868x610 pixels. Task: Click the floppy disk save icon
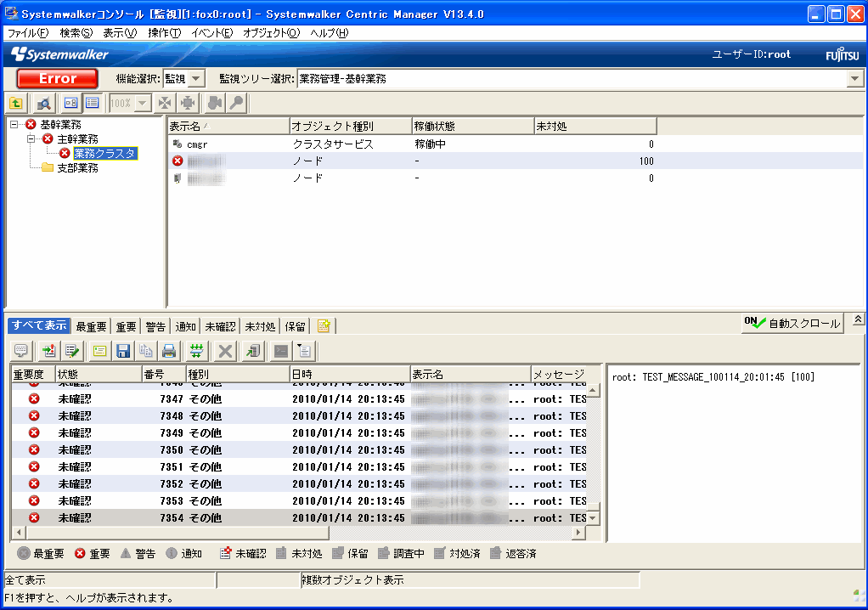(123, 350)
